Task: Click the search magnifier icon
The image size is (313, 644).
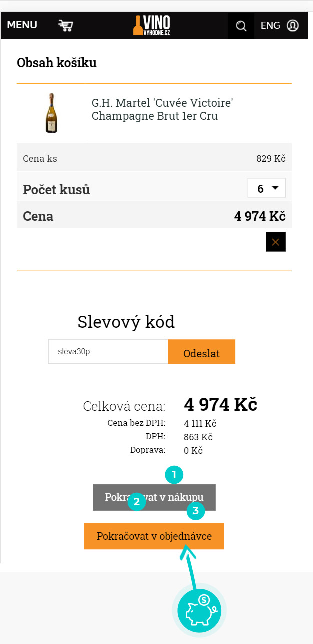Action: [x=241, y=26]
